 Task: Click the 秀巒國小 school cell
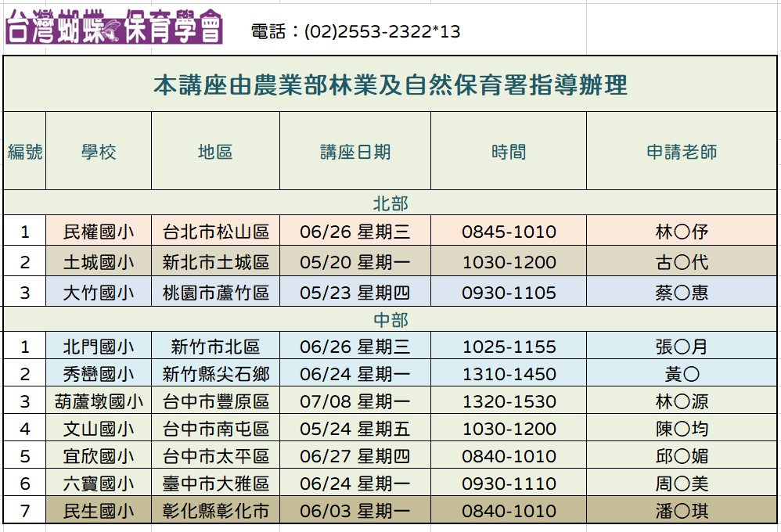click(99, 374)
